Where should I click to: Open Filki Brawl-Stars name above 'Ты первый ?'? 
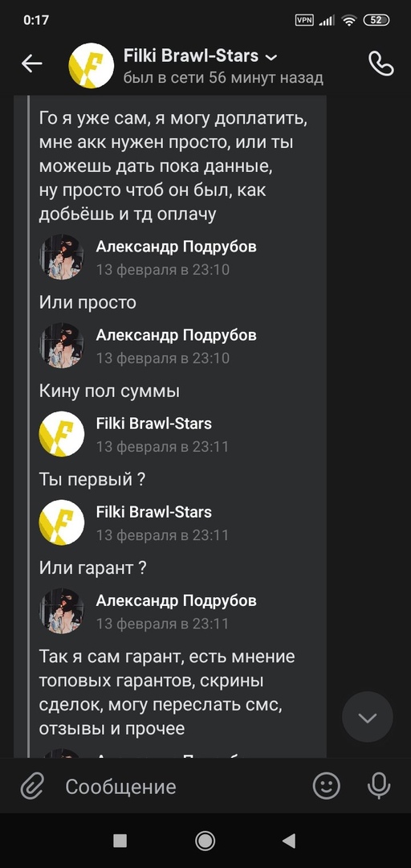(154, 424)
